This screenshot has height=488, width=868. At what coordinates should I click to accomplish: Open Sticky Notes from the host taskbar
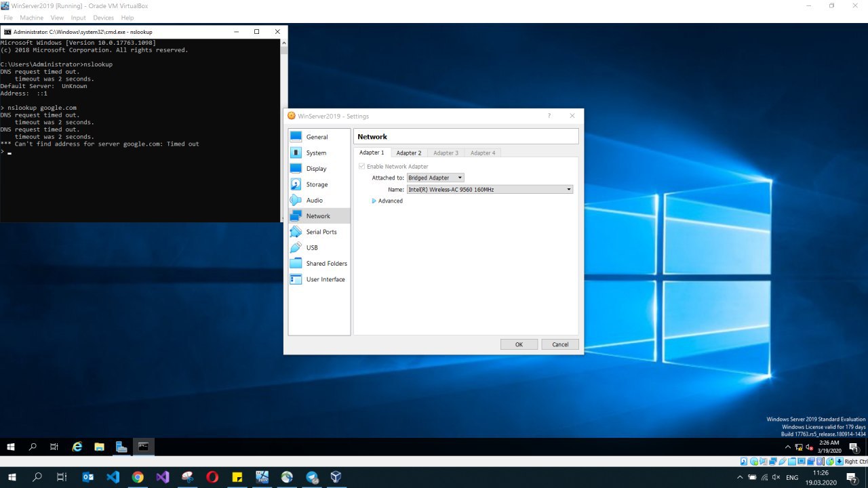(x=237, y=477)
